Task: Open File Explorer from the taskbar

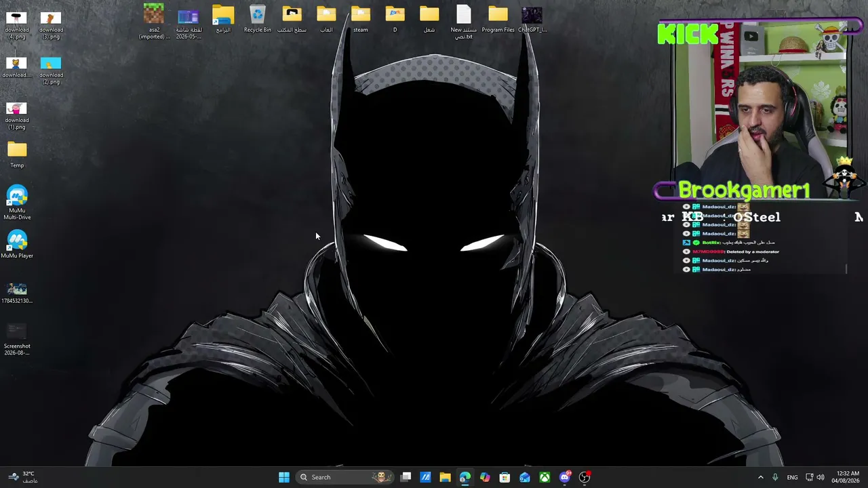Action: (445, 477)
